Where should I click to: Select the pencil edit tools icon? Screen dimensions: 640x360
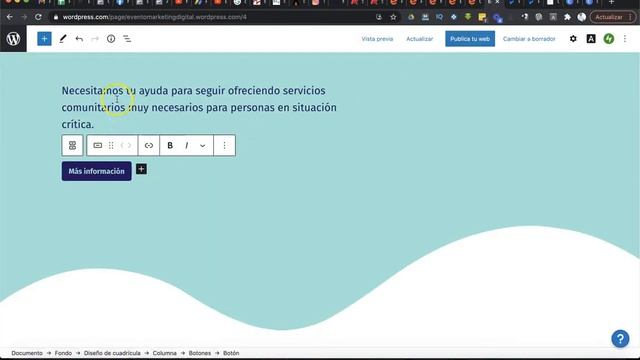(x=62, y=39)
